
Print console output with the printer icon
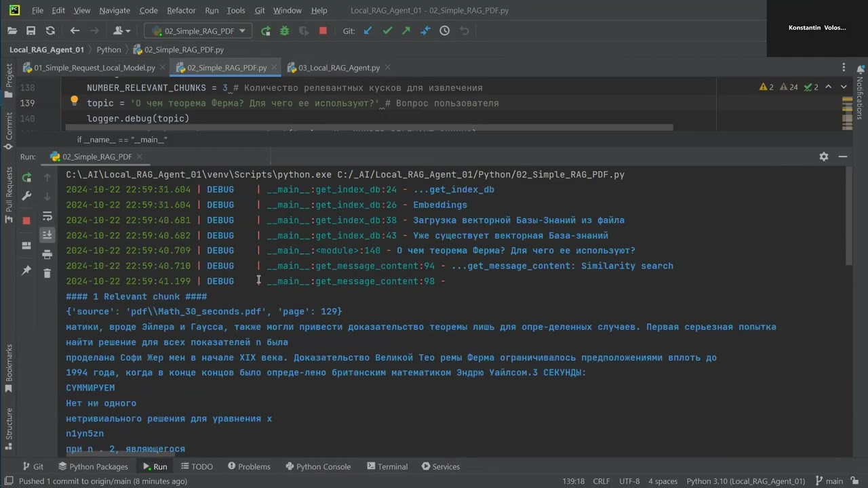(47, 254)
